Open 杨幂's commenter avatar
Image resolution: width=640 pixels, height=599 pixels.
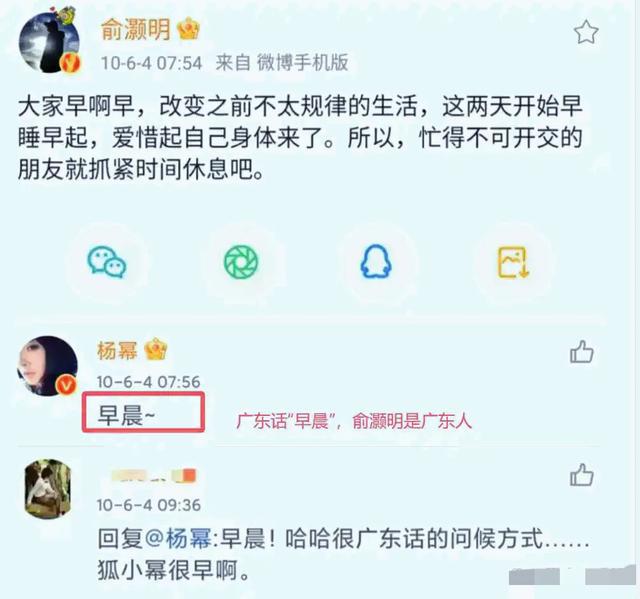[x=47, y=366]
